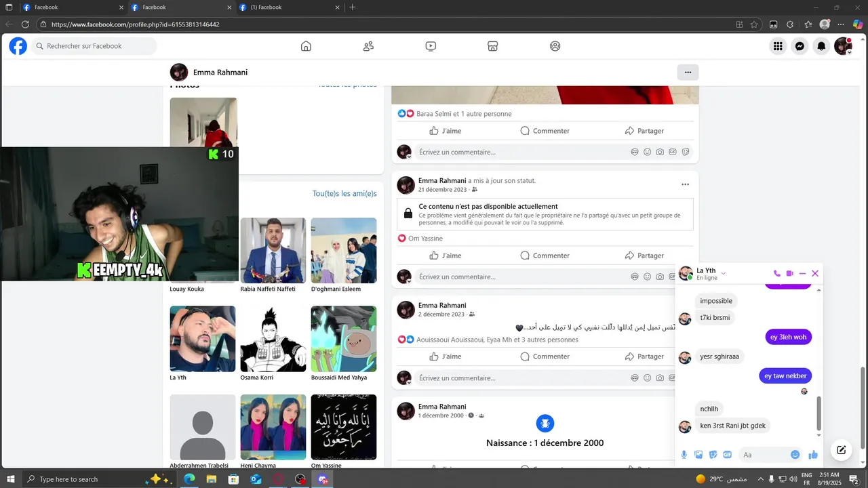Open Tou(te)s les ami(e)s link

point(344,194)
